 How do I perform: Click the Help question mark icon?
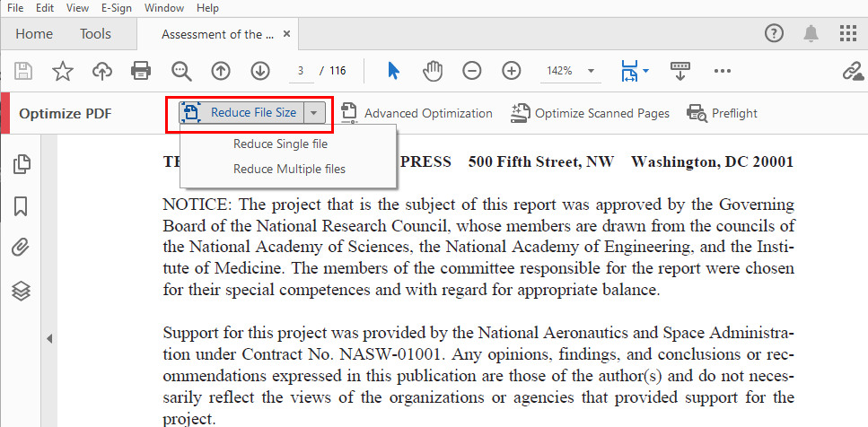click(774, 34)
